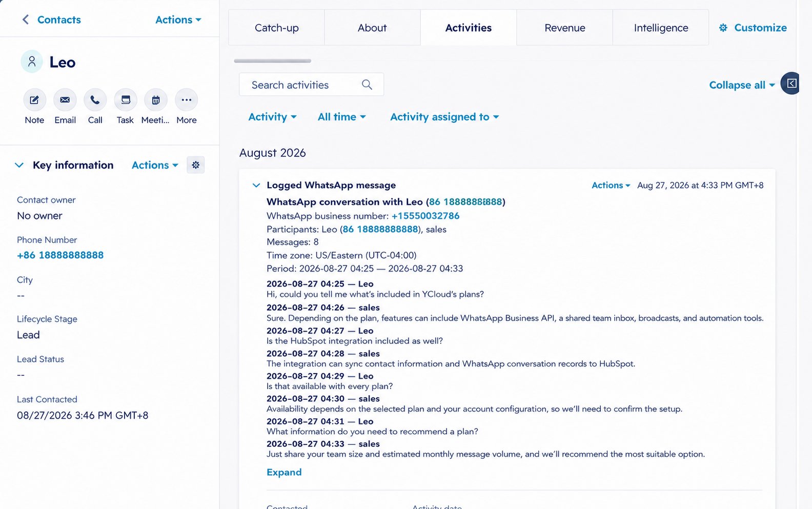
Task: Click Participants phone number link
Action: coord(380,229)
